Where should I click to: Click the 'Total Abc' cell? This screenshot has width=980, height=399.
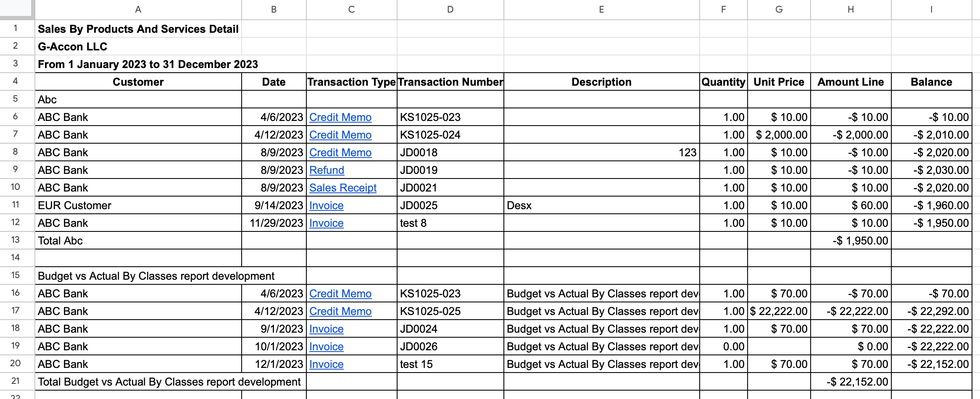pyautogui.click(x=138, y=241)
